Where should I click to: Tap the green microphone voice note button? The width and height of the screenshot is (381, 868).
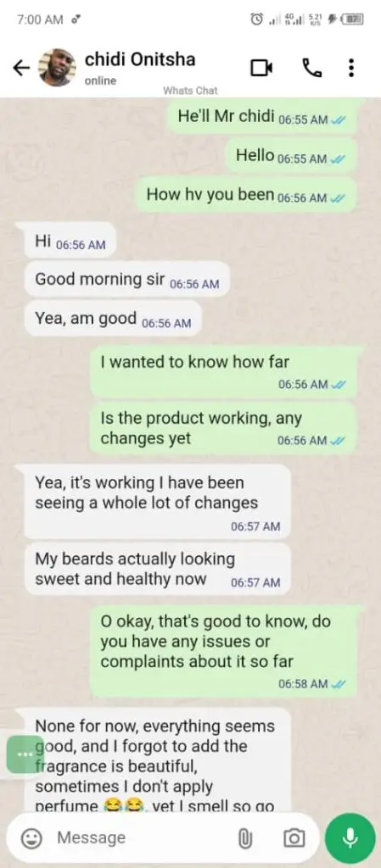(x=350, y=838)
